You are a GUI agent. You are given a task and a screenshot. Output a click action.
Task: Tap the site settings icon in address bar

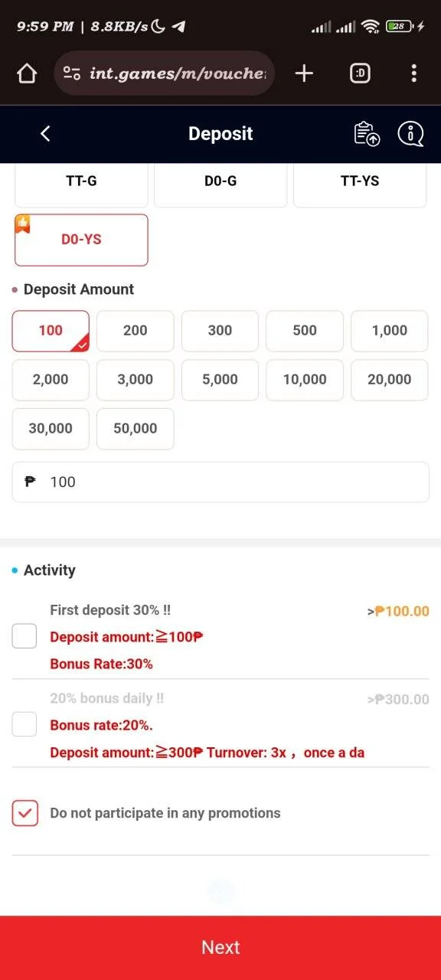point(72,73)
